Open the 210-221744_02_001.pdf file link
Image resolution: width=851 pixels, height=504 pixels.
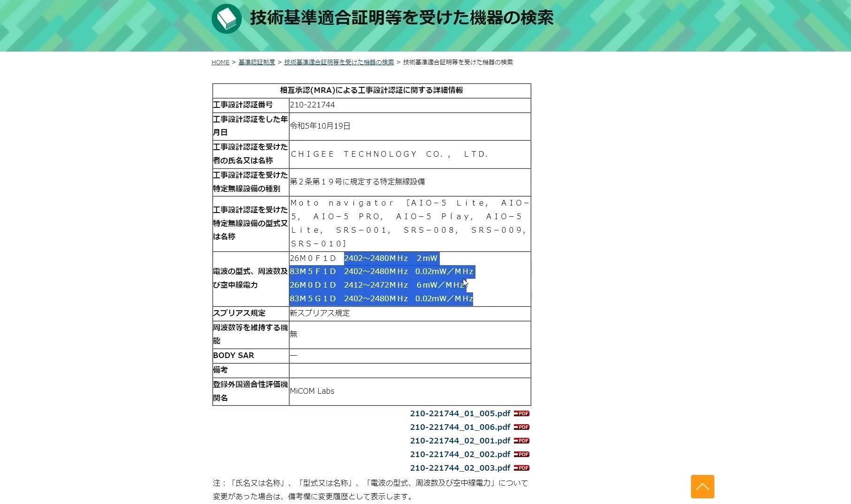point(460,441)
